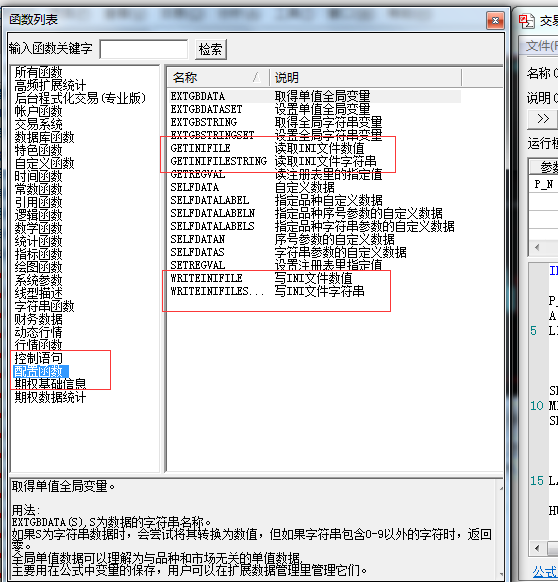Select 常数函数 category
Screen dimensions: 558x582
click(x=38, y=189)
